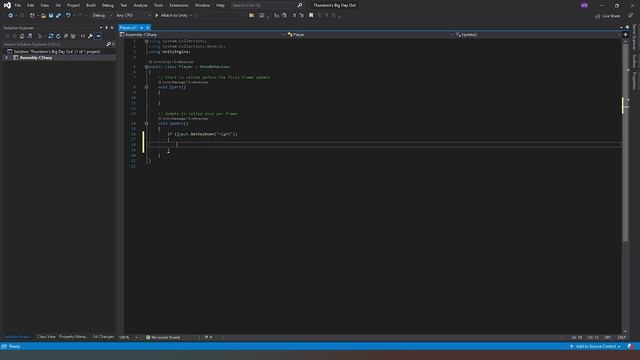Click the No issues found indicator
The width and height of the screenshot is (640, 360).
click(x=163, y=338)
